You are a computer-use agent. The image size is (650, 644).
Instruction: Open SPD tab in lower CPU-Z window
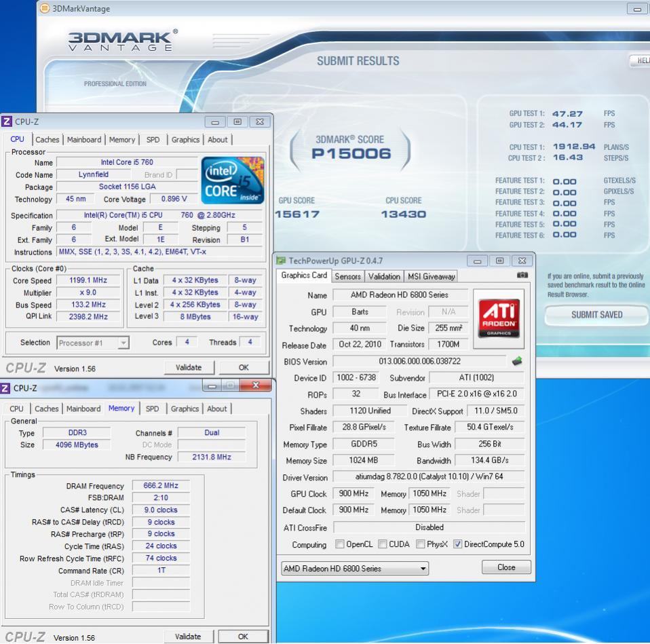point(152,409)
